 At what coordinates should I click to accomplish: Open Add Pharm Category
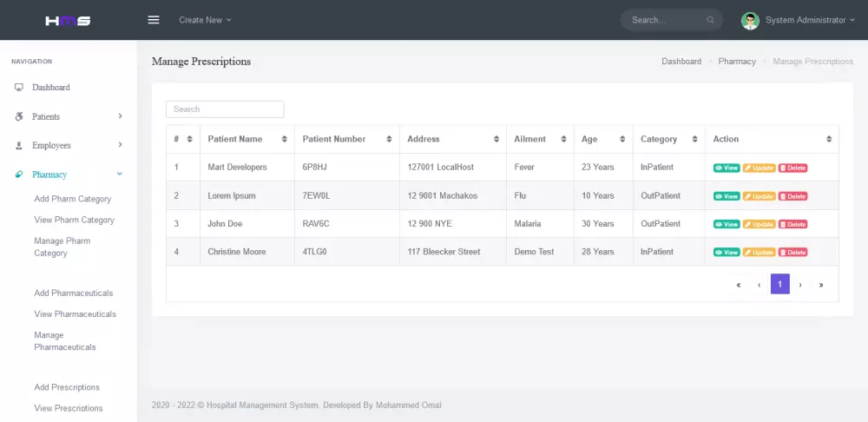click(73, 199)
